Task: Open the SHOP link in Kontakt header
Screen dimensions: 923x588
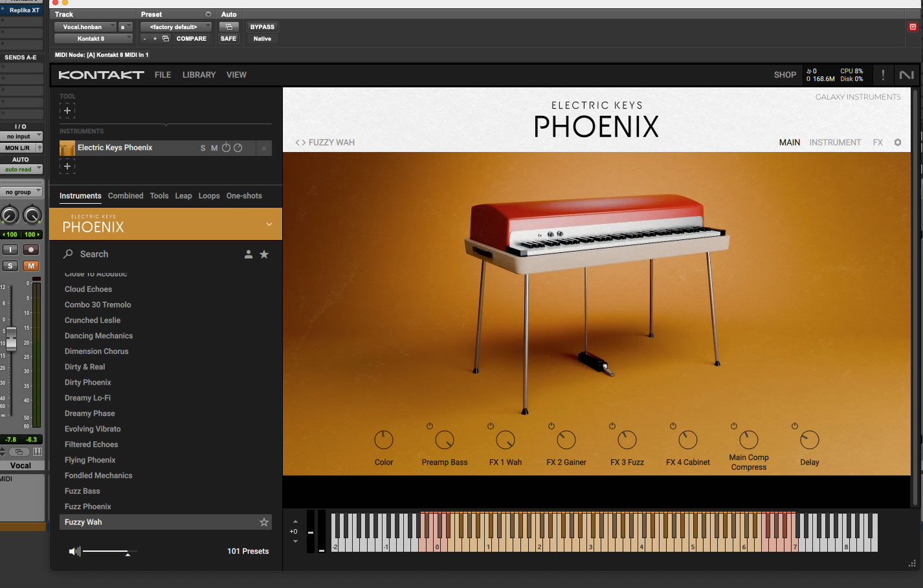Action: click(x=785, y=75)
